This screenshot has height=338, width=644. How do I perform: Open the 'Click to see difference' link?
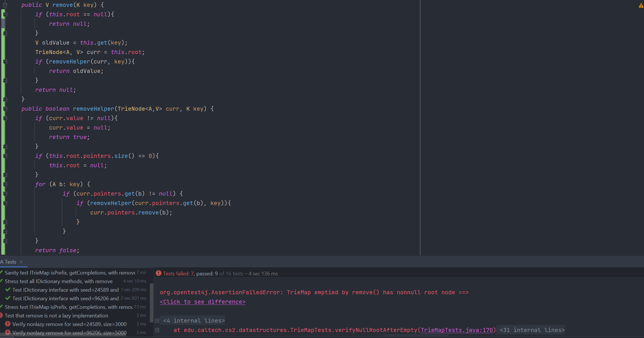pyautogui.click(x=202, y=302)
